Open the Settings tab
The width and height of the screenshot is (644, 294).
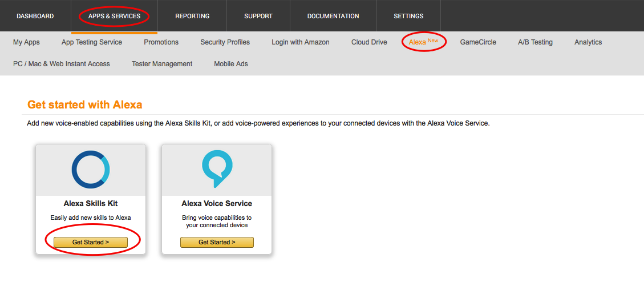[x=408, y=16]
